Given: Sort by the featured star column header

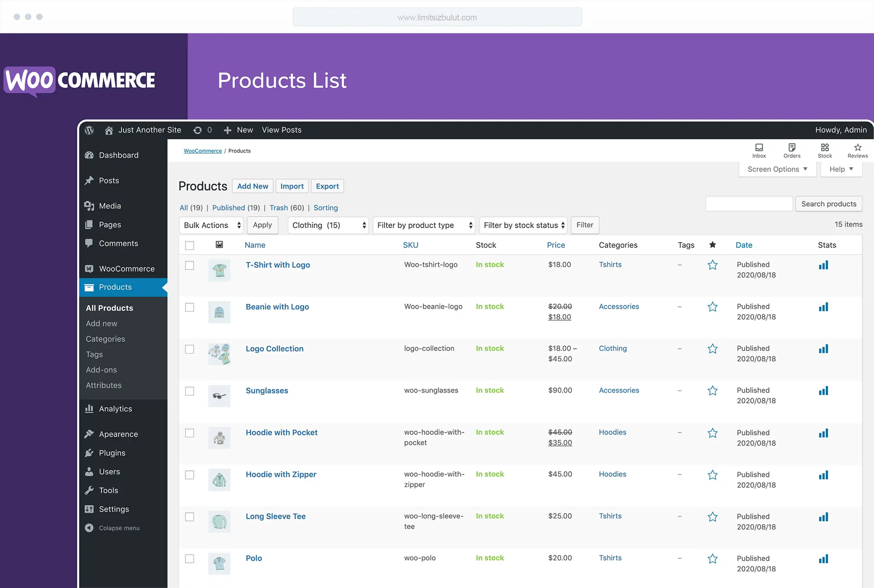Looking at the screenshot, I should click(x=712, y=245).
